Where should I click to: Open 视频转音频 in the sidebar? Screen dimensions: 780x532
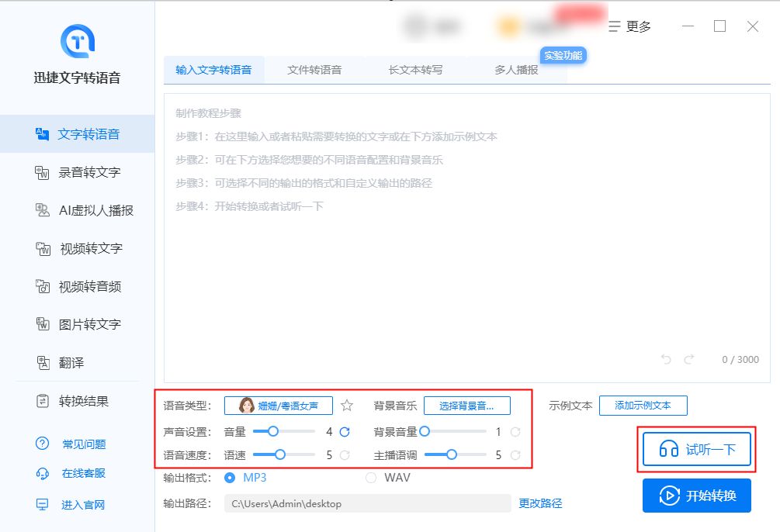[x=77, y=286]
